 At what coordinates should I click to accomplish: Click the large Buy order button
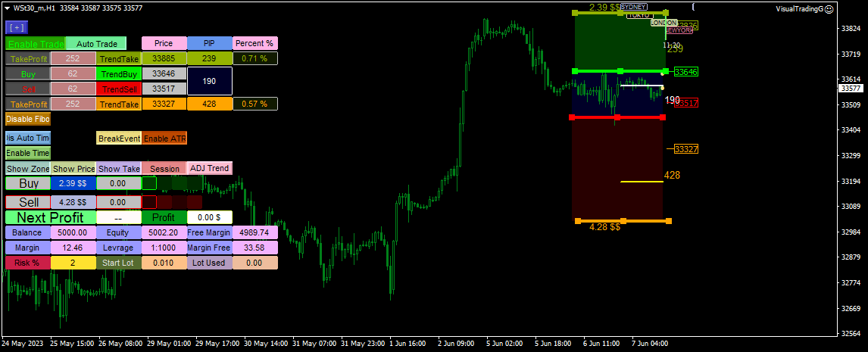[28, 183]
